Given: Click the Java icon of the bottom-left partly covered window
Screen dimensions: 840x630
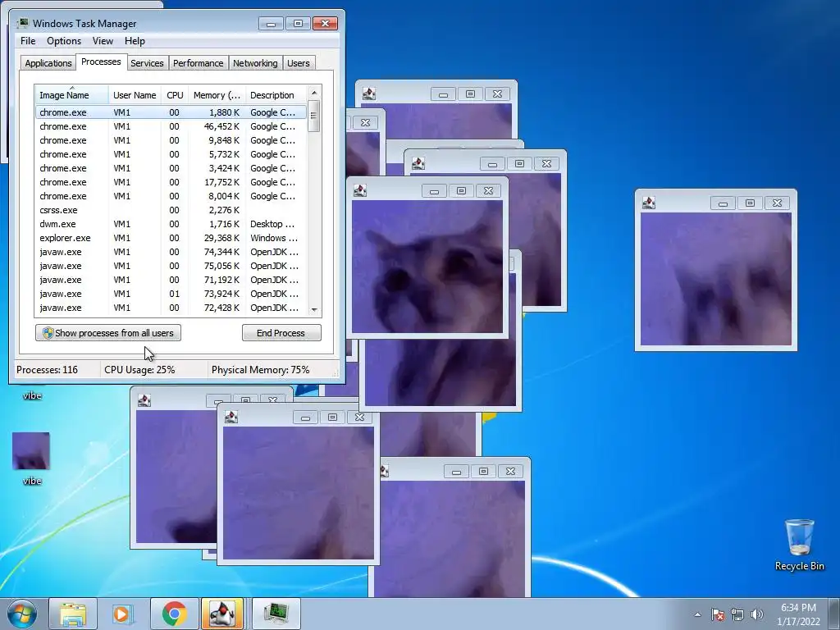Looking at the screenshot, I should pos(144,400).
